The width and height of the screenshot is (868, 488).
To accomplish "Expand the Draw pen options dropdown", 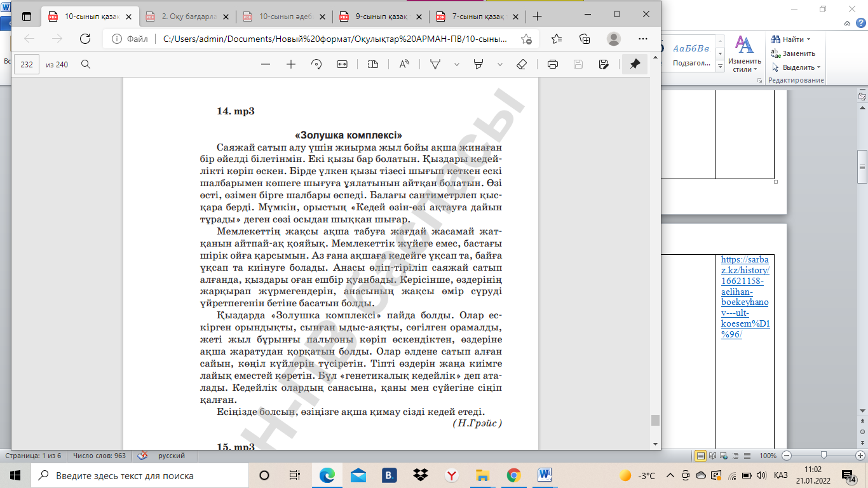I will (456, 64).
